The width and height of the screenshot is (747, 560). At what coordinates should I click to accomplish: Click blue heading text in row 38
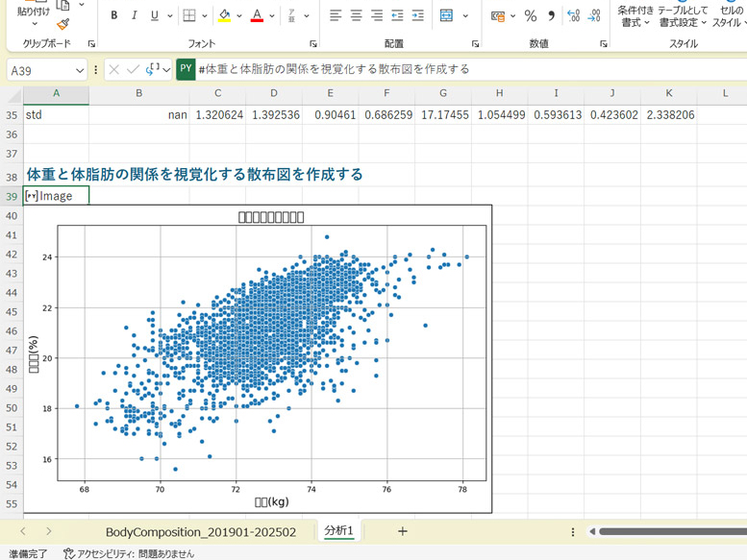point(194,175)
